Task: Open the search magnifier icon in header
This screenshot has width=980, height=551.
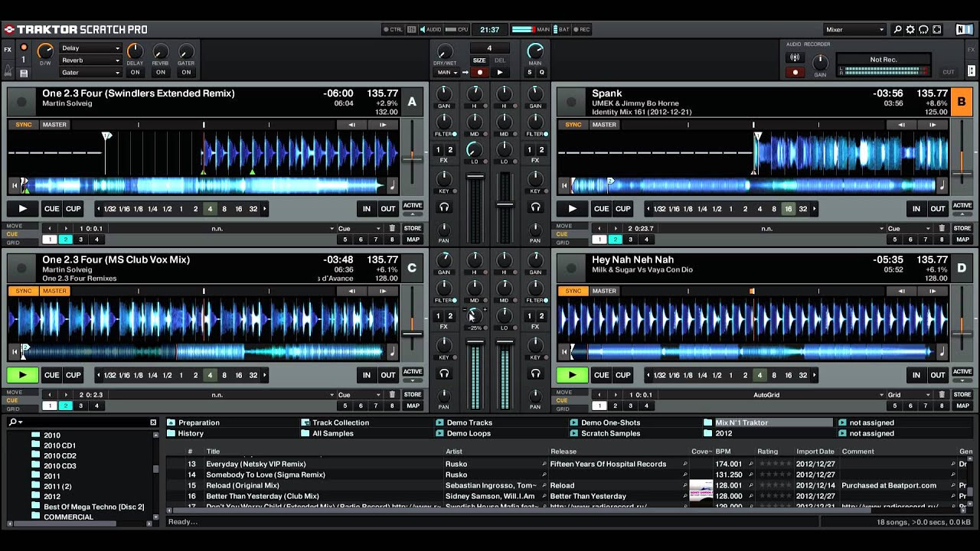Action: [x=898, y=30]
